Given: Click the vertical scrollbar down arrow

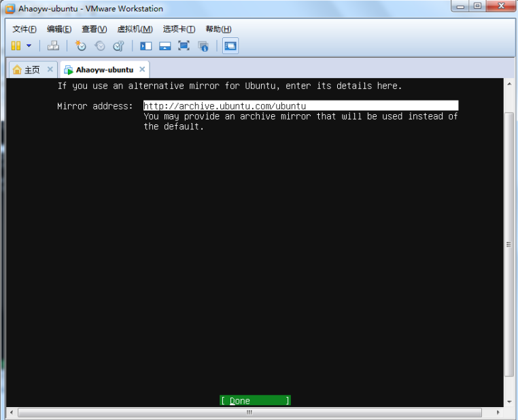Looking at the screenshot, I should click(x=508, y=402).
